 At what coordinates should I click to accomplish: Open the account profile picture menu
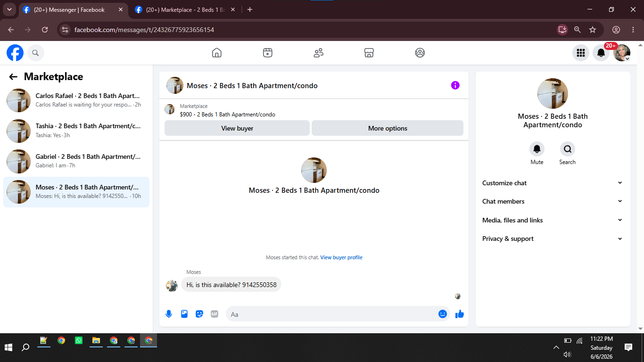pyautogui.click(x=622, y=53)
